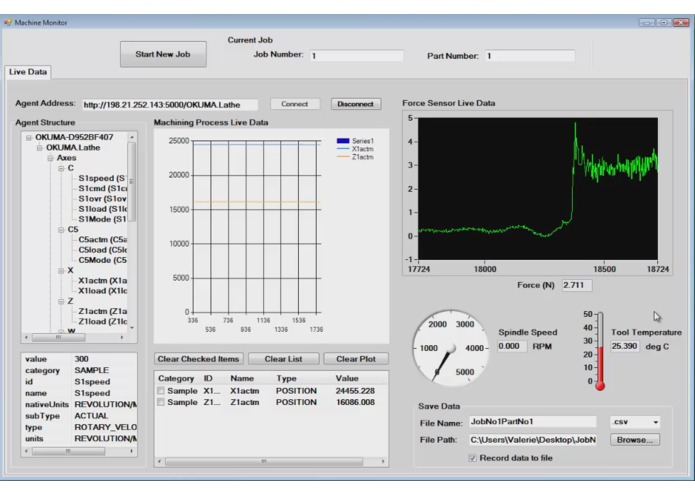Click the Part Number input field
This screenshot has height=494, width=695.
click(530, 56)
